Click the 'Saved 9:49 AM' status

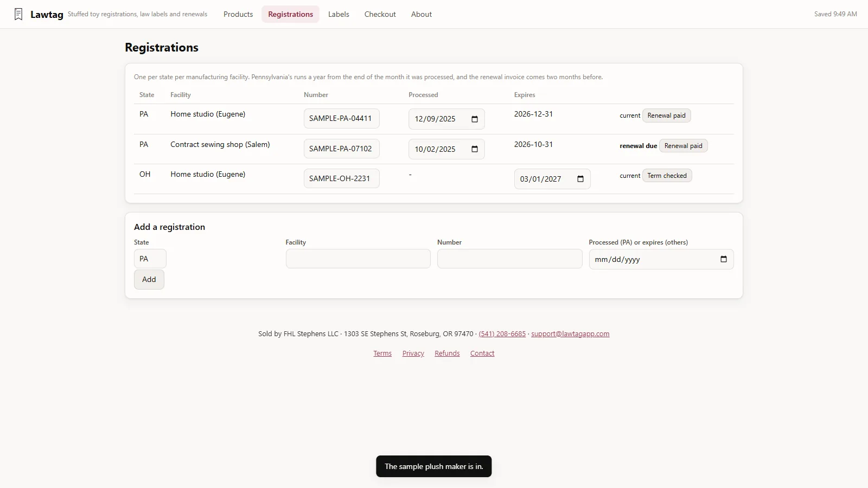[835, 14]
